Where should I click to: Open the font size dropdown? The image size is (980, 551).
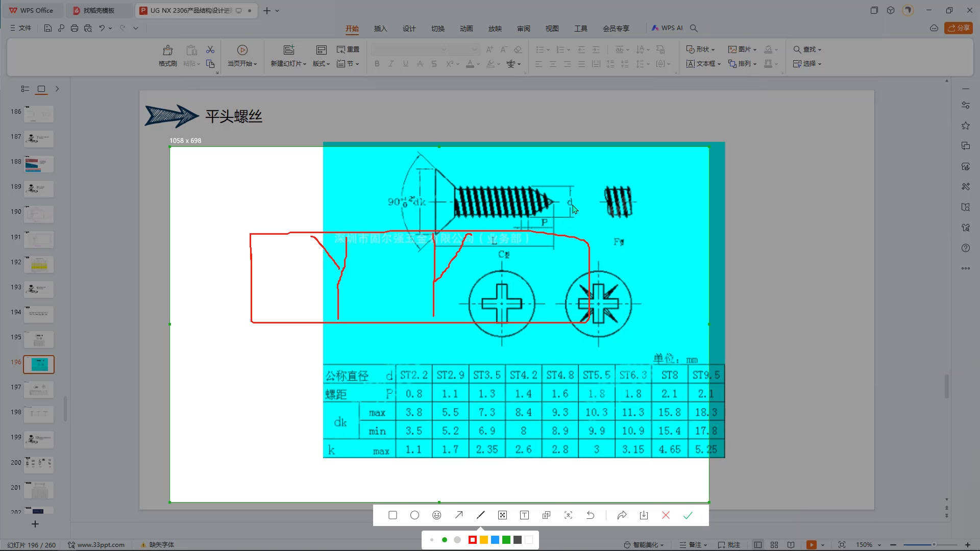[474, 49]
